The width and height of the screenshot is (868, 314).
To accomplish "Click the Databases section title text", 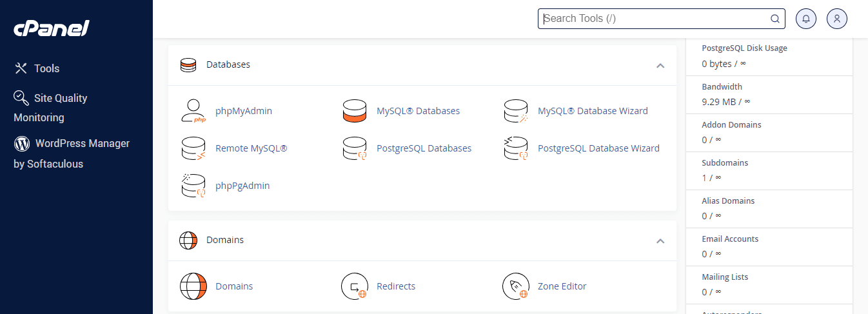I will pyautogui.click(x=228, y=64).
